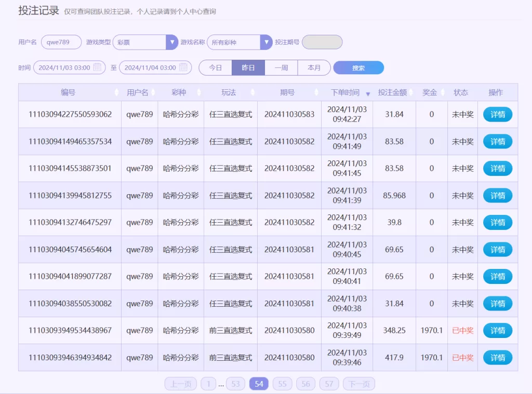Click the 操作 column header
This screenshot has height=394, width=532.
click(496, 92)
